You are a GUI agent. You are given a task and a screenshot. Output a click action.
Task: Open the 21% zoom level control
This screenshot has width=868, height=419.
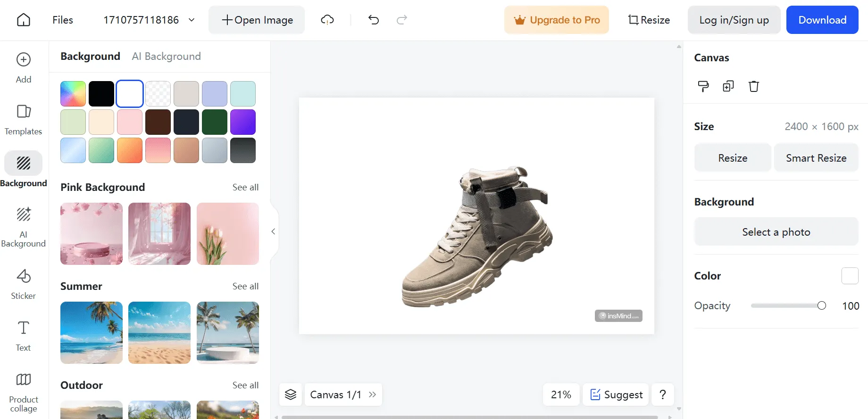coord(561,394)
